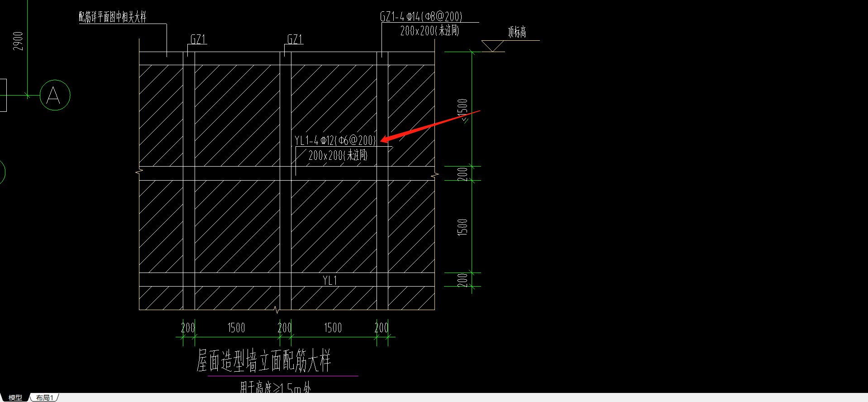Select the drawing title 屋面造型墙立面配筋大样
The height and width of the screenshot is (402, 868).
[264, 361]
